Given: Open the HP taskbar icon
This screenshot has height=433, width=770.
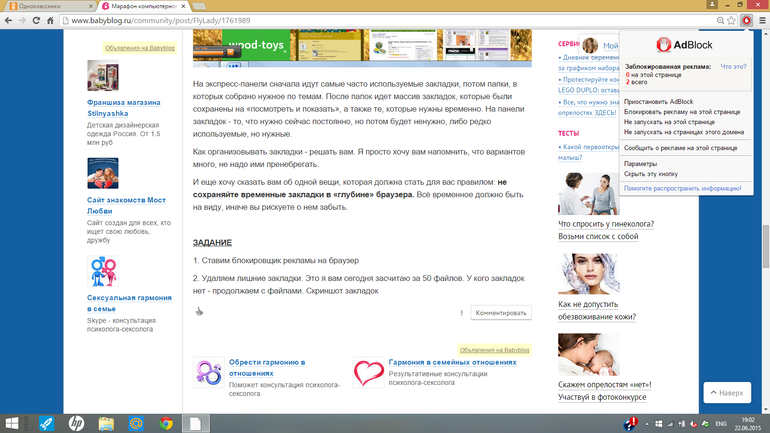Looking at the screenshot, I should coord(76,423).
